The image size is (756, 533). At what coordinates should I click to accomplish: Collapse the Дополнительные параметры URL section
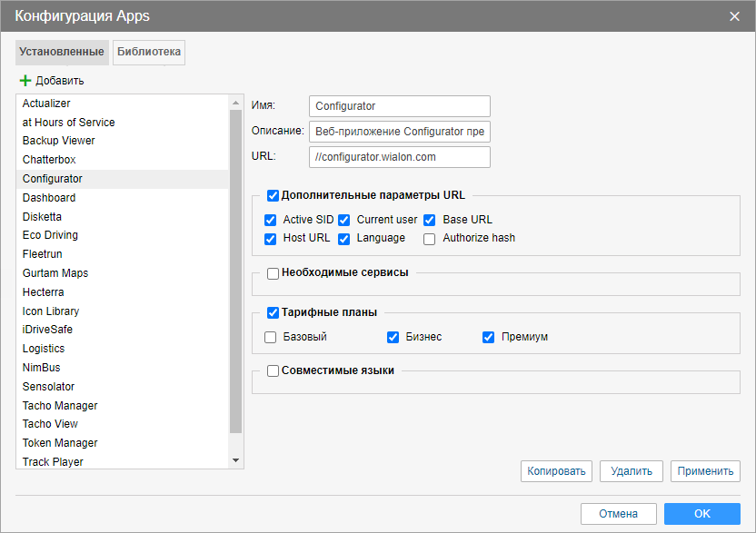pyautogui.click(x=274, y=195)
